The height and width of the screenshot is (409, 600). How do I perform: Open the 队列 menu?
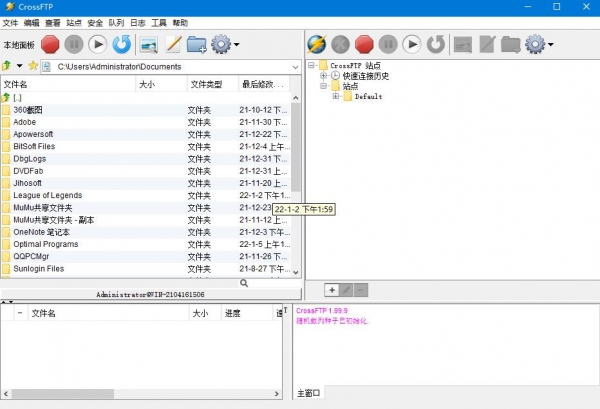coord(116,23)
